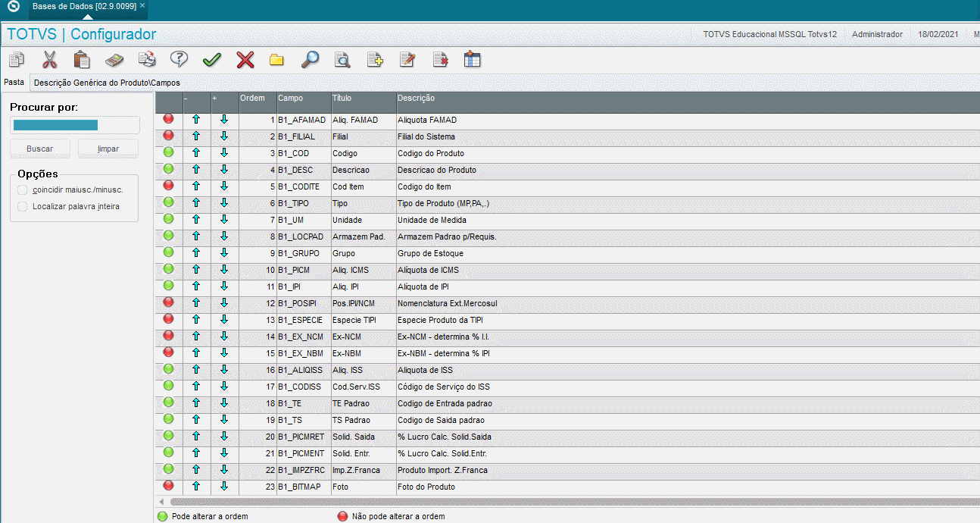
Task: Click 'Tipo de Produto (MP,PA,.)' description
Action: (x=443, y=203)
